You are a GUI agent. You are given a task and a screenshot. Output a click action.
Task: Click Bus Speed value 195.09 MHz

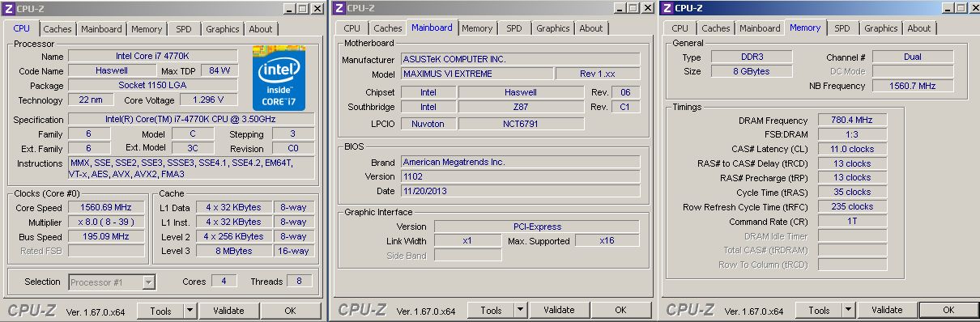click(x=107, y=237)
